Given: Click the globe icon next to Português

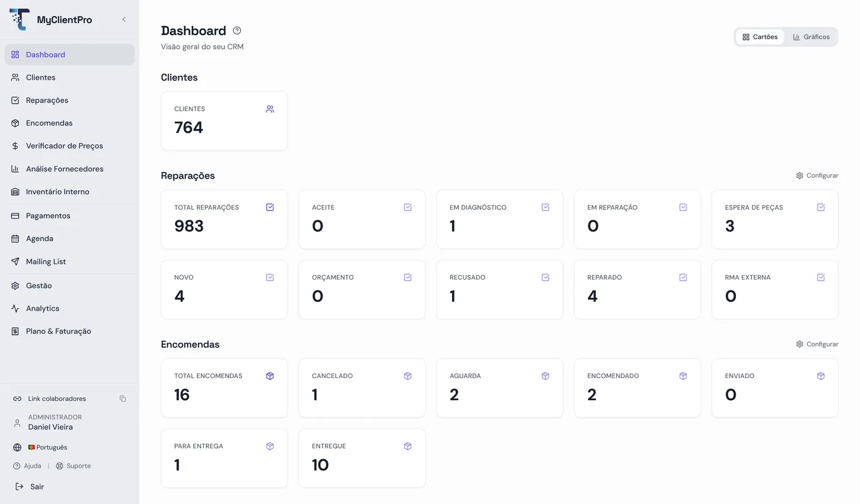Looking at the screenshot, I should (x=17, y=448).
